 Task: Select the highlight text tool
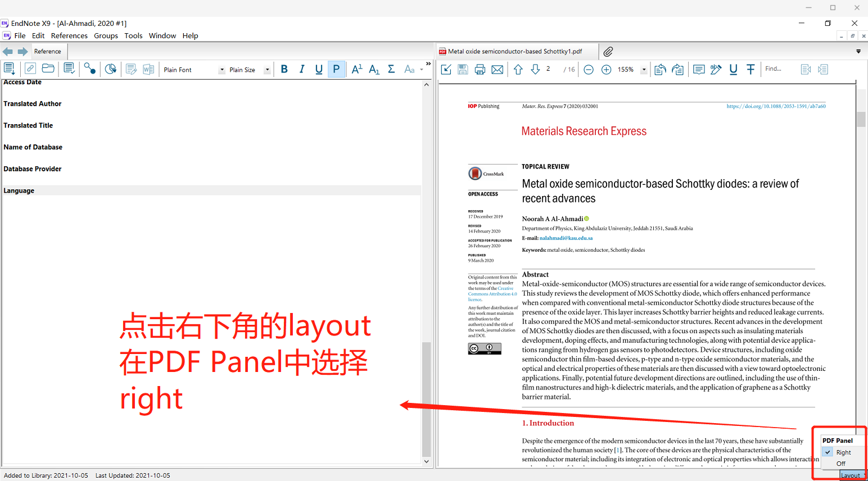coord(715,69)
